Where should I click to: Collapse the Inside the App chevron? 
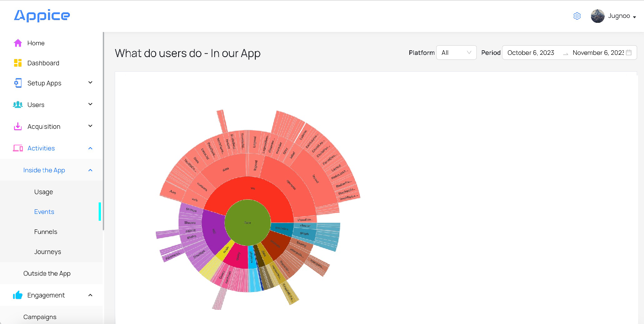[x=90, y=170]
